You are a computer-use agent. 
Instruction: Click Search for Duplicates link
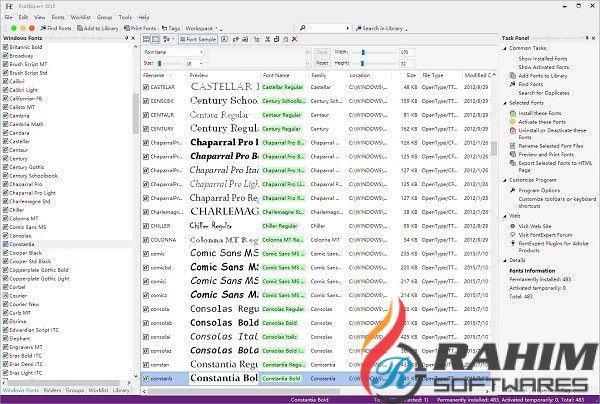544,93
